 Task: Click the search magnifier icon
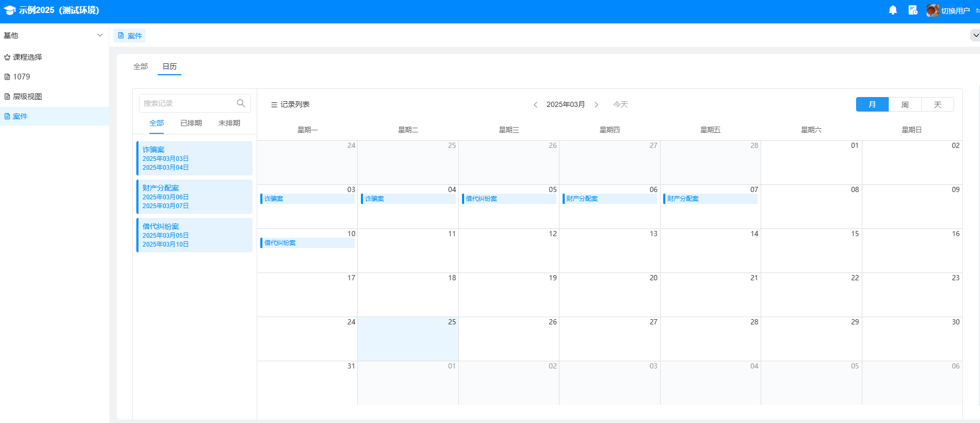[241, 103]
